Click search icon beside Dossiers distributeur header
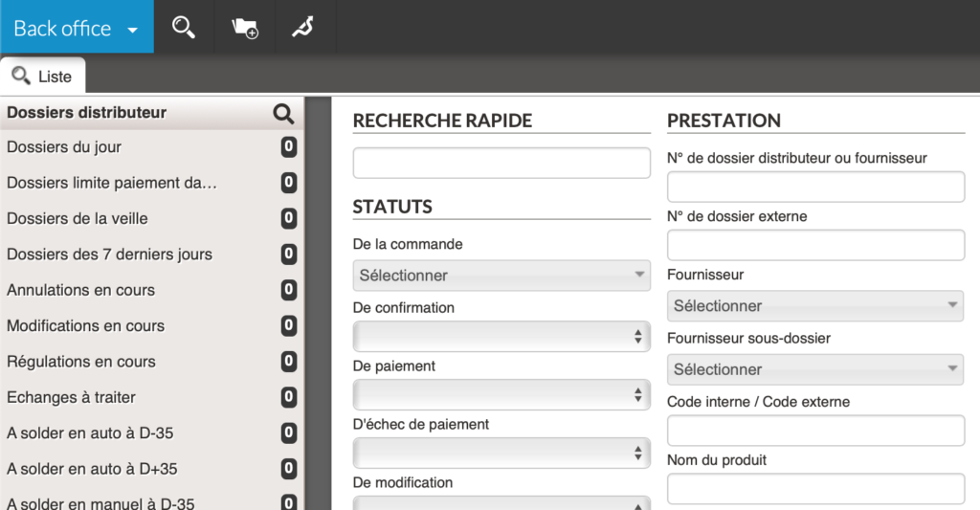Screen dimensions: 980x510 click(x=283, y=114)
